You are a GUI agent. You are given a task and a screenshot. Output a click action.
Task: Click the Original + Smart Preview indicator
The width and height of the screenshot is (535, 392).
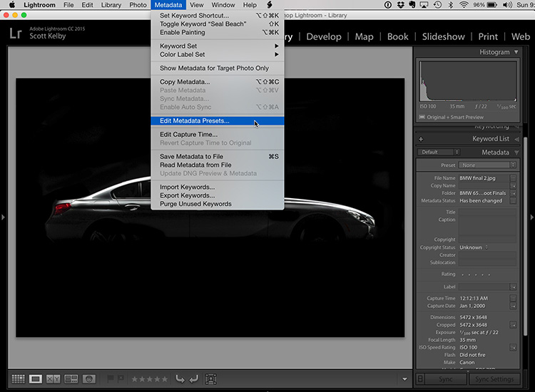pos(451,117)
